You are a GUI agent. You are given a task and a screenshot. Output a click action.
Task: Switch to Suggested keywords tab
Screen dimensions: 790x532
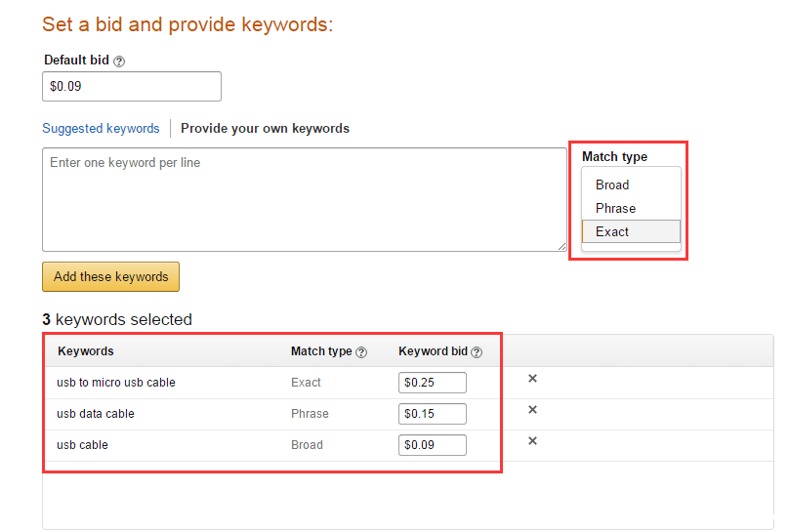click(x=101, y=129)
